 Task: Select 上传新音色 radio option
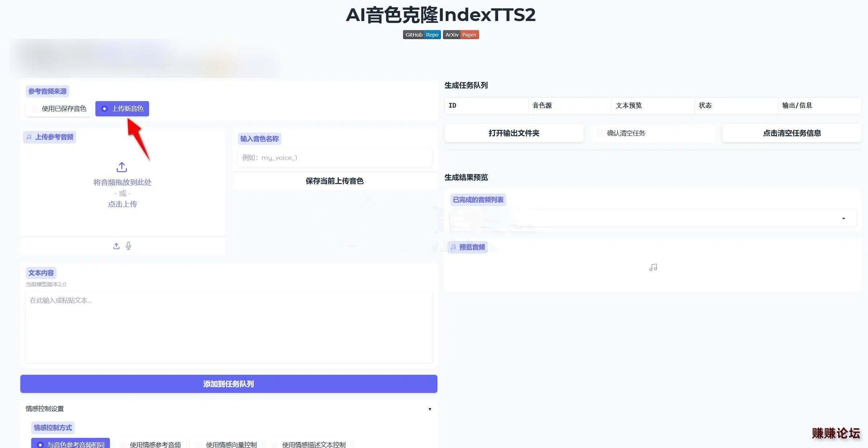[122, 109]
